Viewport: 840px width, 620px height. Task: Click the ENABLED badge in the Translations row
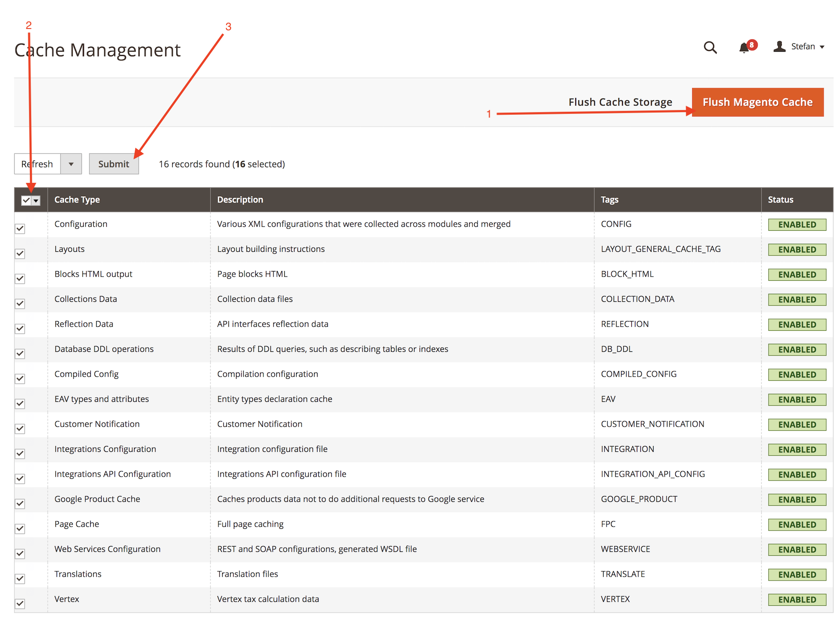(x=797, y=575)
